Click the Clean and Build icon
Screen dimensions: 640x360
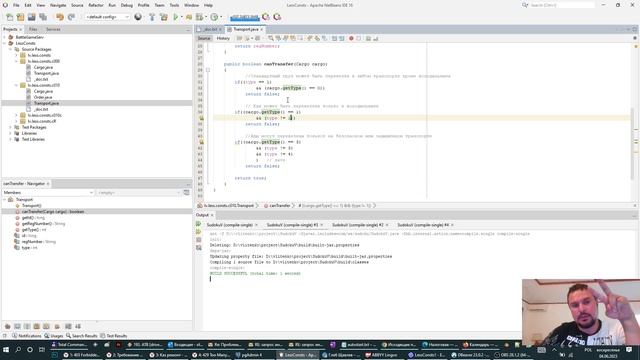point(164,17)
